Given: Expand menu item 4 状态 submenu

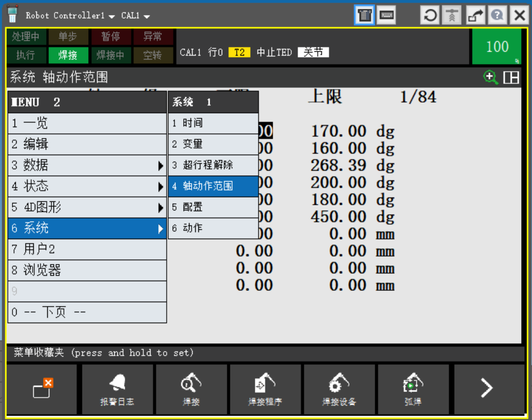Looking at the screenshot, I should [87, 187].
